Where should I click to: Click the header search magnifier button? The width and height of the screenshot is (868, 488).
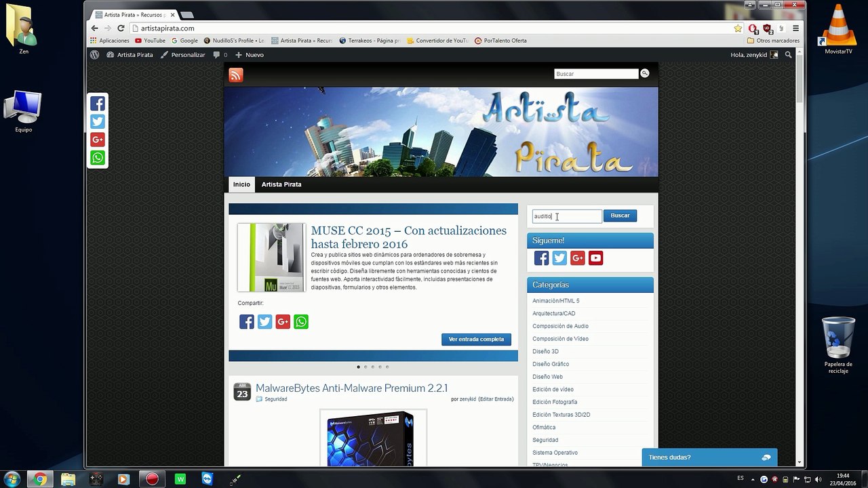[645, 73]
